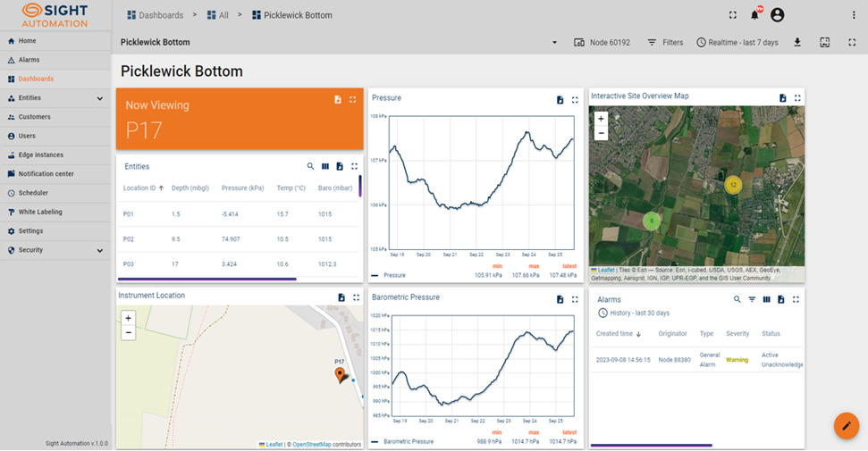Choose columns in Alarms widget

766,299
